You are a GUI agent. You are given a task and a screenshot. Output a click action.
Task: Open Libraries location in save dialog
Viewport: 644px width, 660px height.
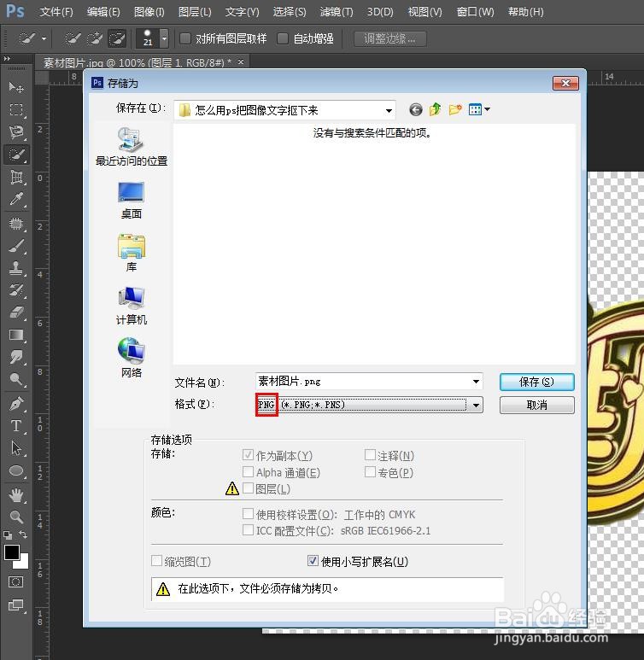coord(132,253)
